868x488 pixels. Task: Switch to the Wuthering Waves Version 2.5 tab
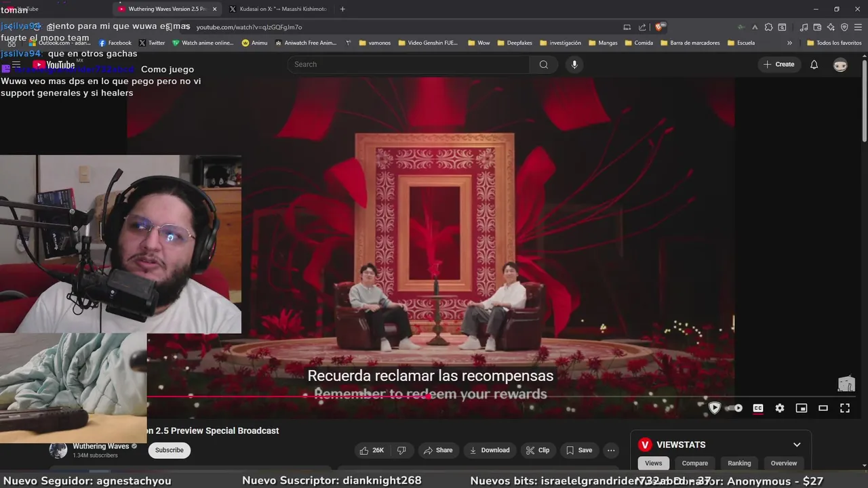point(167,9)
